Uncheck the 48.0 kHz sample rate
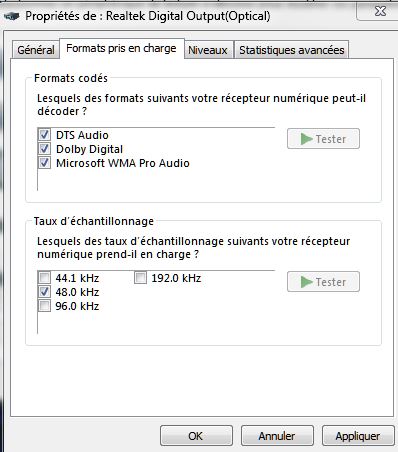The width and height of the screenshot is (398, 452). click(x=44, y=292)
